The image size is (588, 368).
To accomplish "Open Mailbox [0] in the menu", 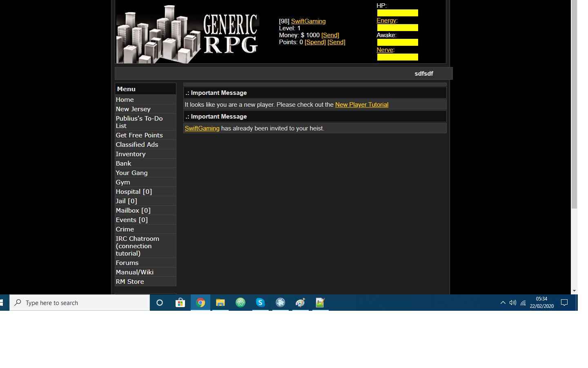I will (x=133, y=211).
